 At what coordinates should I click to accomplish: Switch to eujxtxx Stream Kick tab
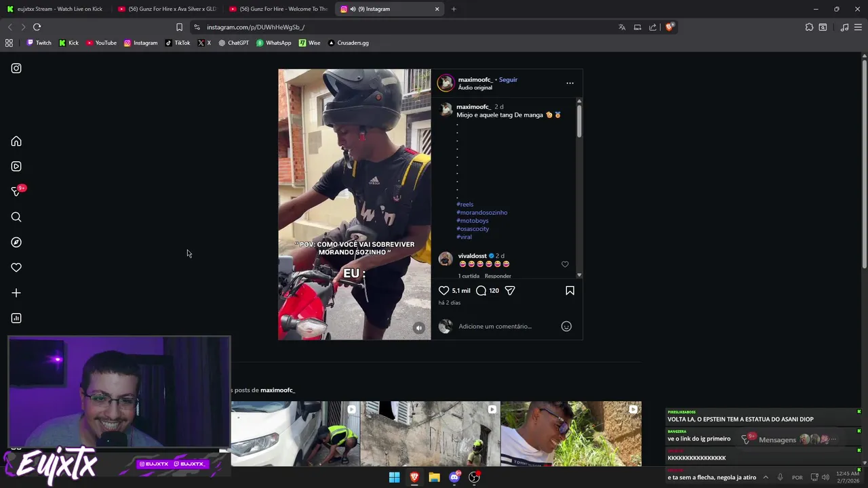pyautogui.click(x=55, y=9)
